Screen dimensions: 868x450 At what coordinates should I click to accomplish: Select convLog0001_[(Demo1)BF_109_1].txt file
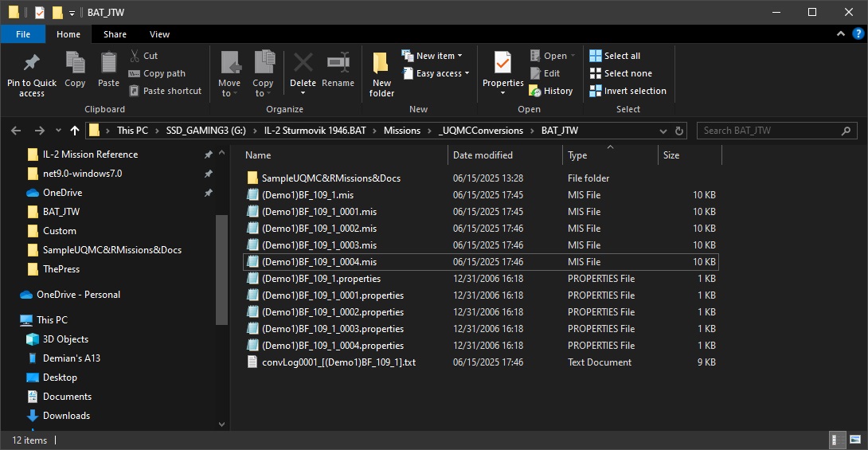pos(481,362)
